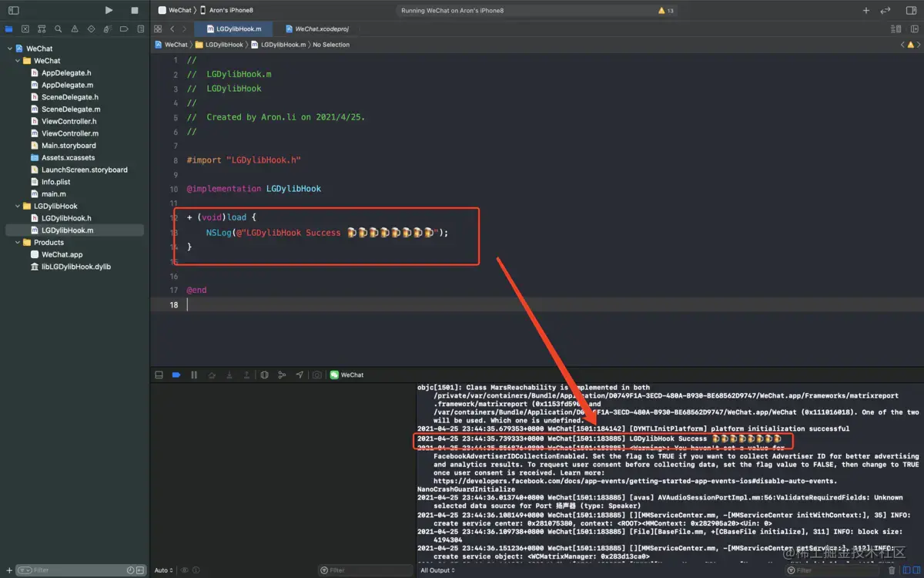The image size is (924, 578).
Task: Toggle breakpoints activation in debug bar
Action: [176, 375]
